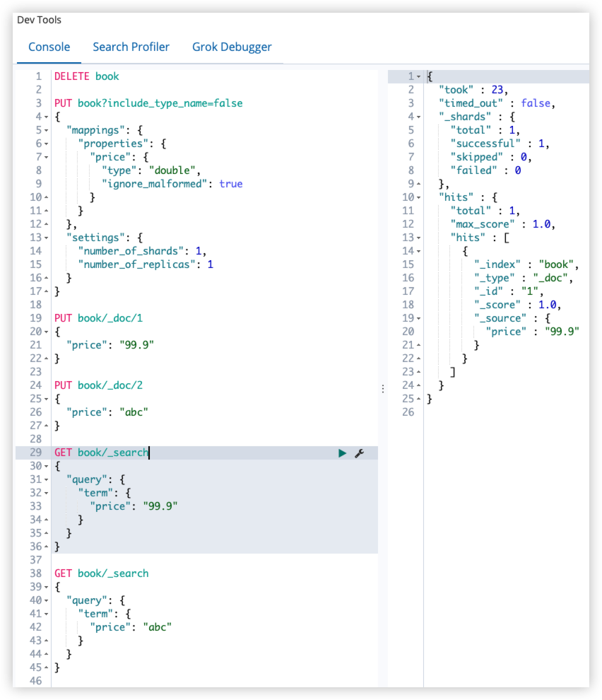
Task: Collapse the fold arrow at editor line 4
Action: [x=47, y=117]
